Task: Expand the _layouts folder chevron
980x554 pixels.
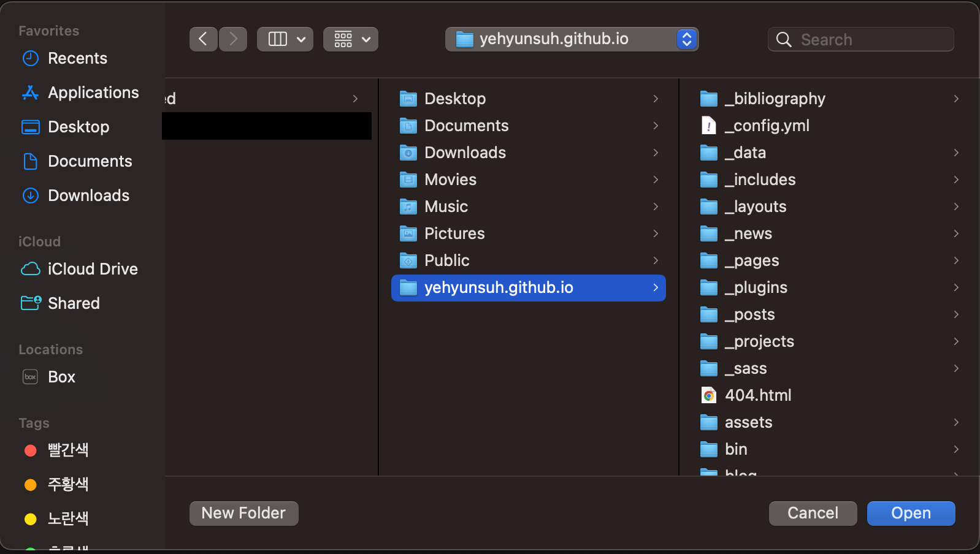Action: [956, 207]
